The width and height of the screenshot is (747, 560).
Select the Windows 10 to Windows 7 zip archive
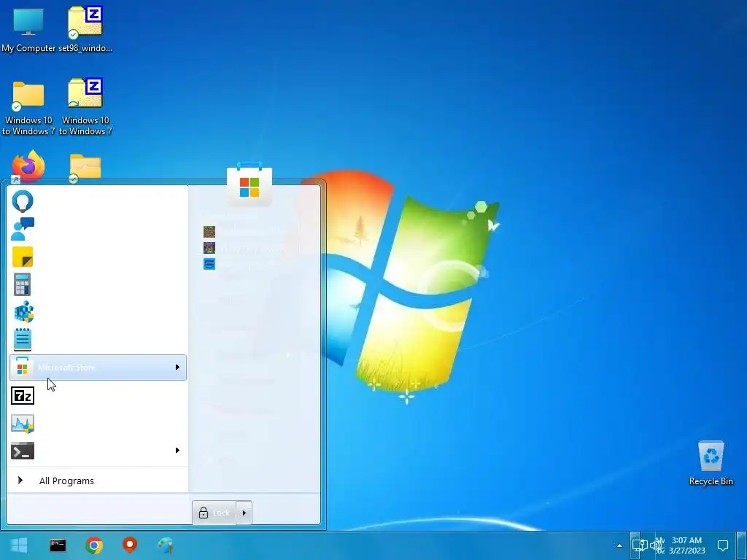[x=85, y=107]
